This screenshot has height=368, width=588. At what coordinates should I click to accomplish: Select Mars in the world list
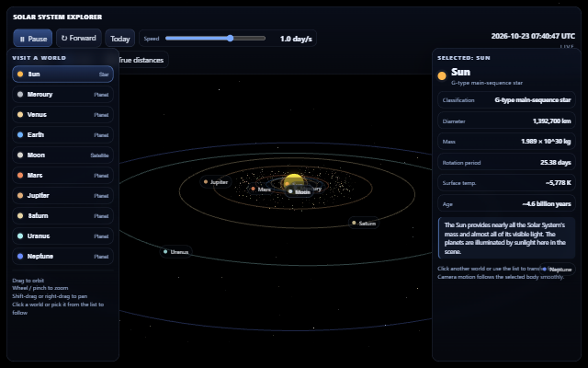pyautogui.click(x=63, y=176)
